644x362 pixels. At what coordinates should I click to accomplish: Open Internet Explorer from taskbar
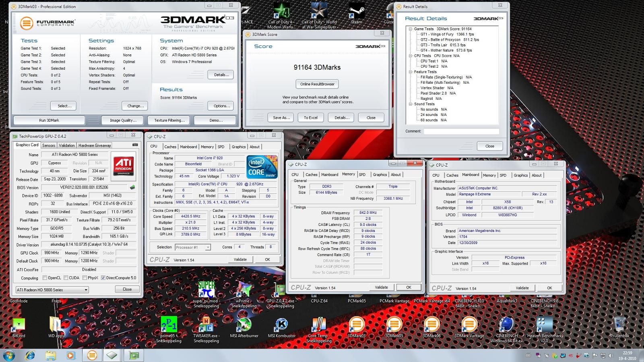coord(30,355)
